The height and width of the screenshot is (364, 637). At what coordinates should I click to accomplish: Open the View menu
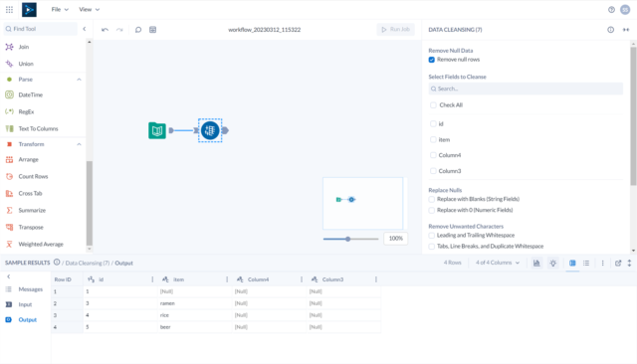[x=89, y=9]
